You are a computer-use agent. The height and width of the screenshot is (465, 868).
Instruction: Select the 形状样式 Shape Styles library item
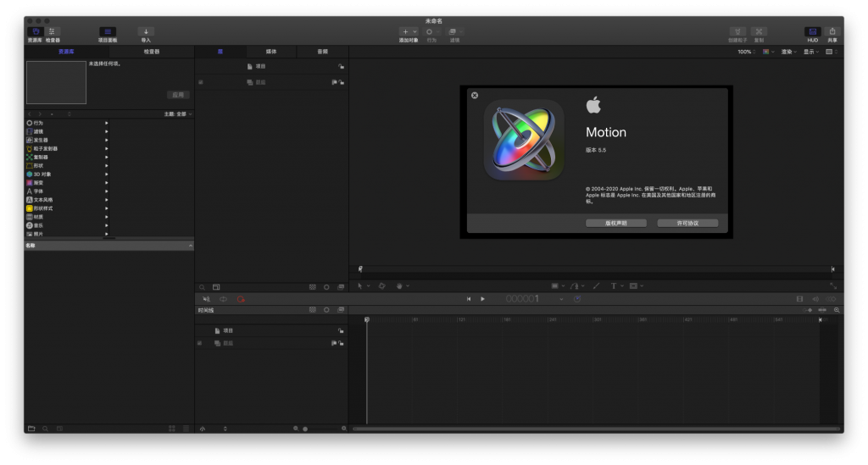coord(66,208)
